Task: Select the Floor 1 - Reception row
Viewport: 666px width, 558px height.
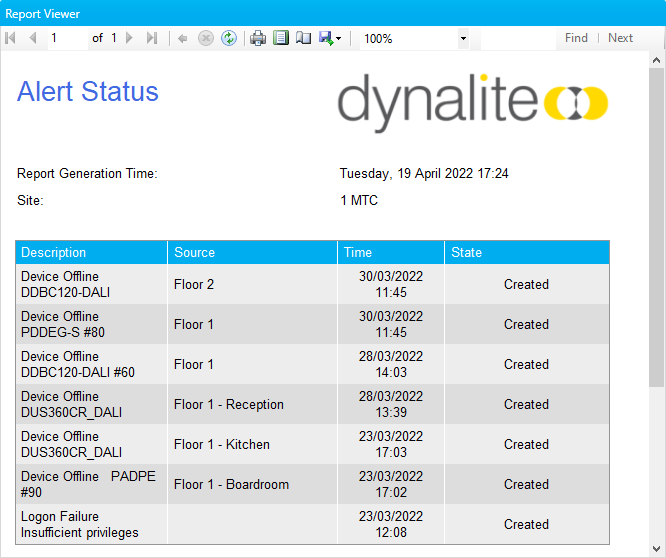Action: [229, 405]
